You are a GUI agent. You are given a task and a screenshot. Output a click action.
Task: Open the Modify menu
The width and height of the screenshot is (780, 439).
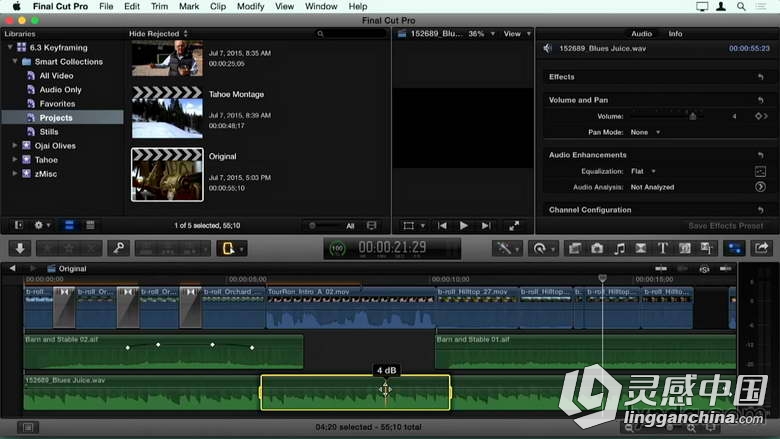click(x=250, y=6)
